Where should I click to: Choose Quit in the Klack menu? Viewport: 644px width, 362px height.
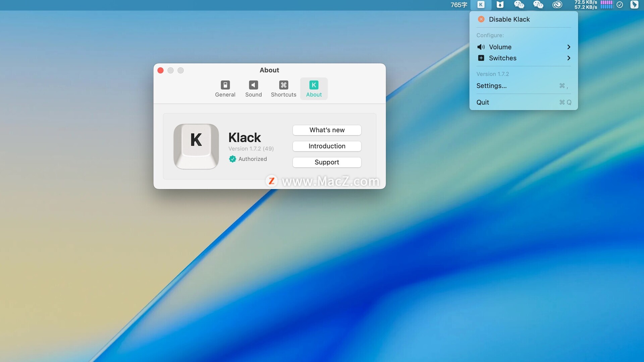[x=483, y=102]
